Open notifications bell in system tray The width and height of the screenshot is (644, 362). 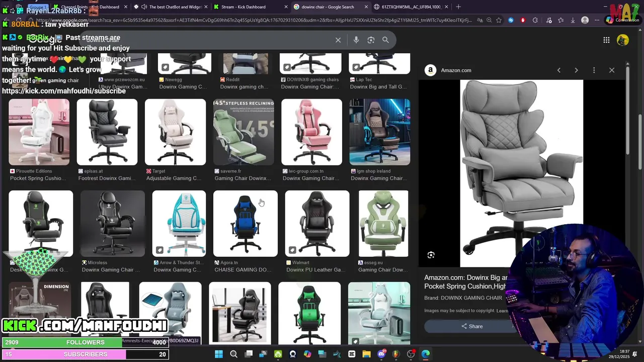634,354
